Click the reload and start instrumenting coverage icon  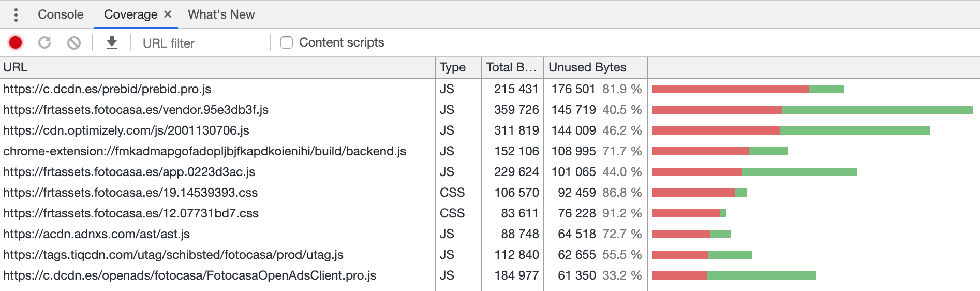(x=44, y=42)
